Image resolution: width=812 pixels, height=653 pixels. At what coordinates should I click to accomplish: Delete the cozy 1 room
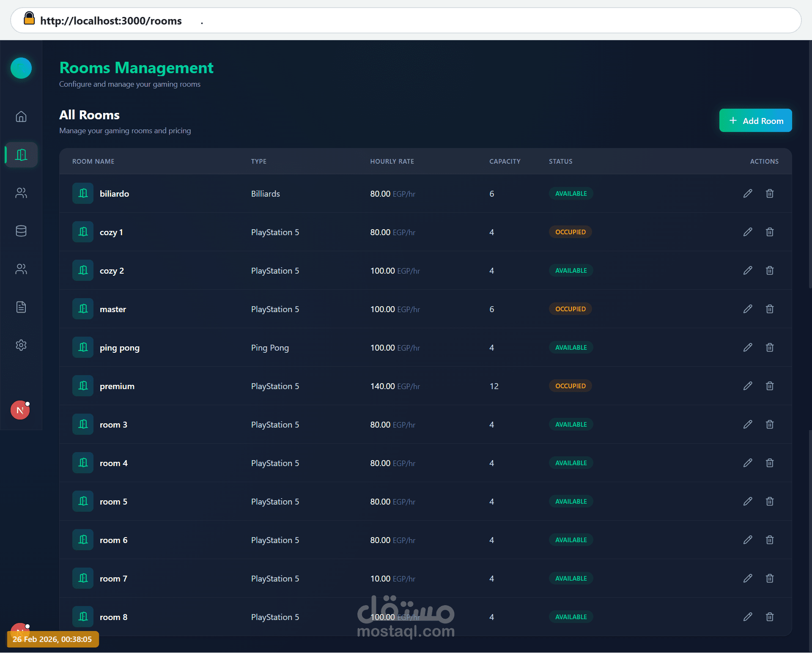[770, 232]
